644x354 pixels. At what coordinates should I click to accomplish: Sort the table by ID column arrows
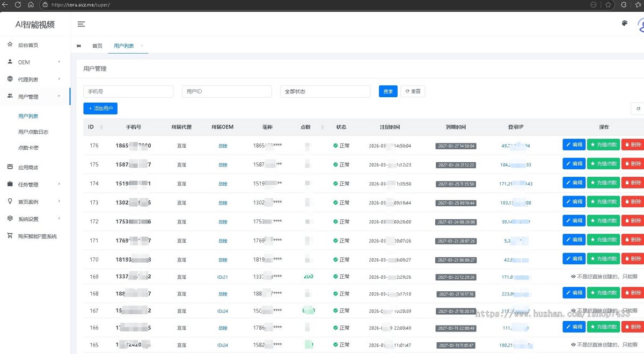tap(102, 127)
